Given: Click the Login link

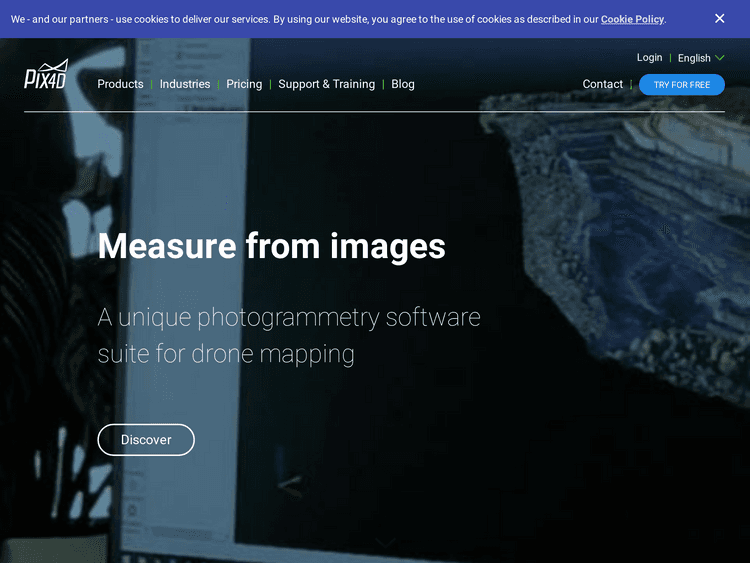Looking at the screenshot, I should (649, 58).
